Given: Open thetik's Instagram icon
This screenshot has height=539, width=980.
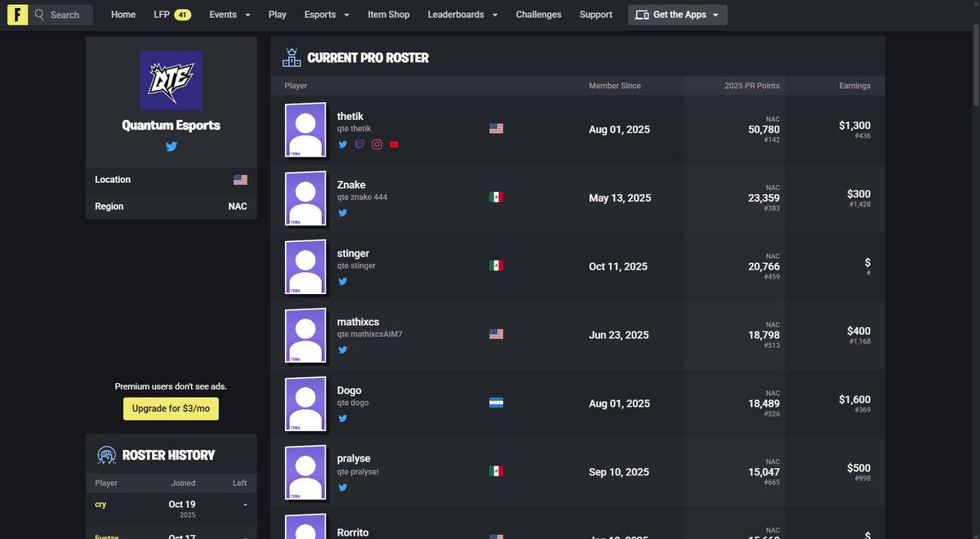Looking at the screenshot, I should point(377,145).
